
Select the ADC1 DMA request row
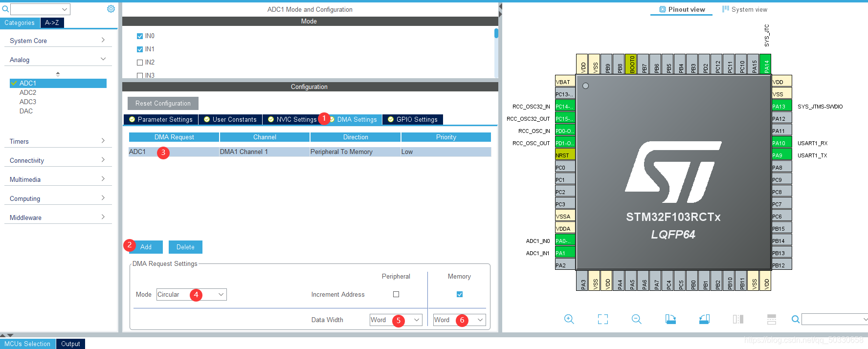310,152
